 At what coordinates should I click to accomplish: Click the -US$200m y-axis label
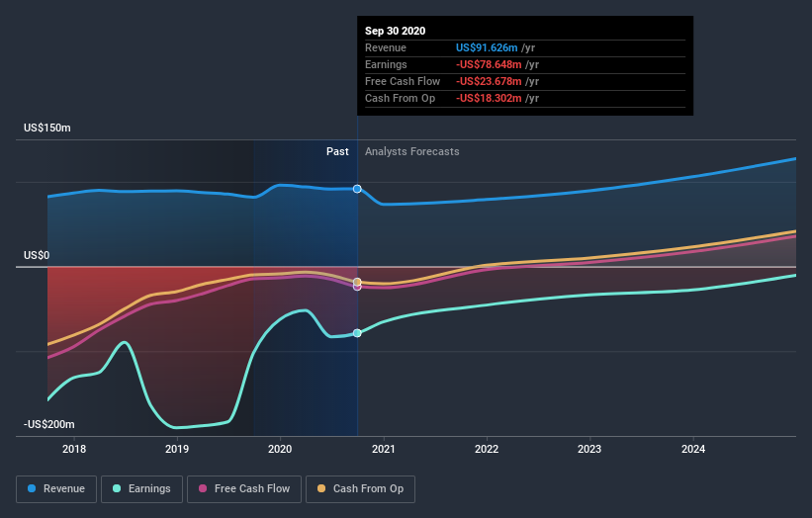pyautogui.click(x=49, y=424)
